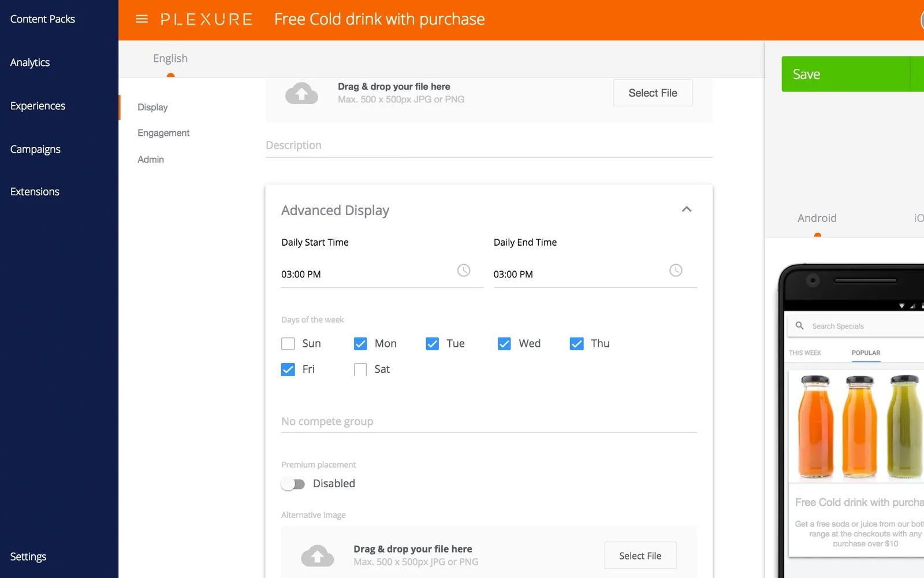Switch to the Android preview tab
Viewport: 924px width, 578px height.
(x=817, y=218)
